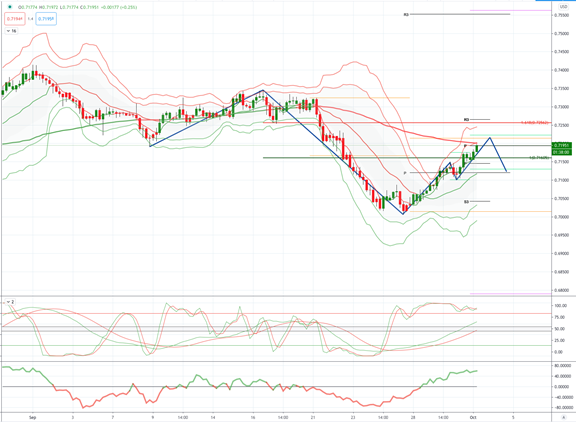Image resolution: width=576 pixels, height=422 pixels.
Task: Click the 21 date marker on time axis
Action: click(x=313, y=417)
